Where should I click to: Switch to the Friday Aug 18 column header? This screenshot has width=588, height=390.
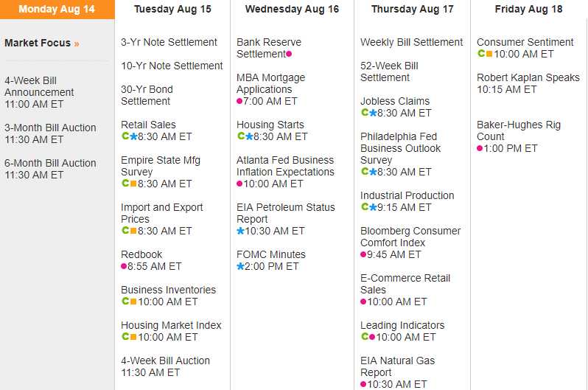[x=528, y=10]
